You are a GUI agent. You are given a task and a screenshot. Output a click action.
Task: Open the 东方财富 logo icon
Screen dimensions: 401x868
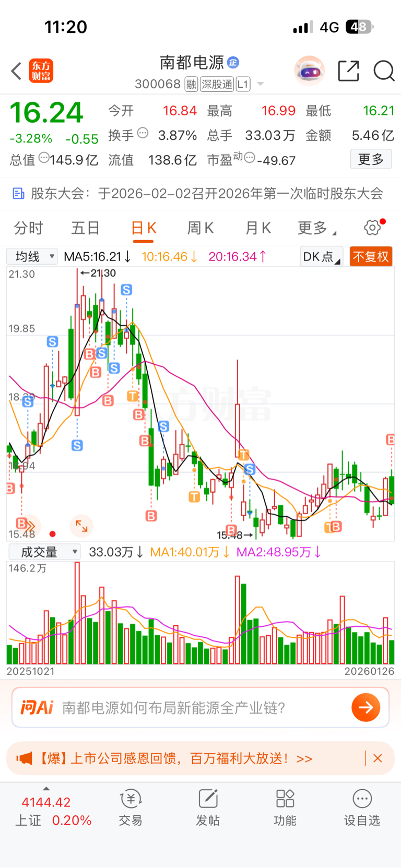coord(41,71)
